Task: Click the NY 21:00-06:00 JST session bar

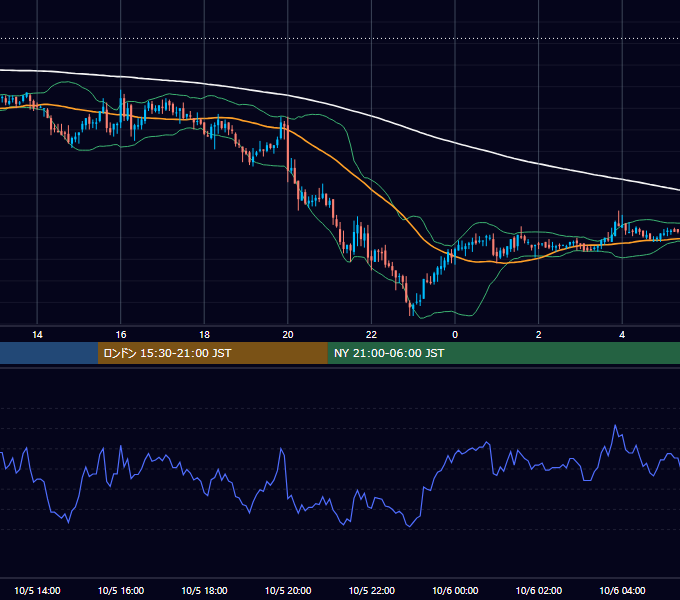Action: pos(503,353)
